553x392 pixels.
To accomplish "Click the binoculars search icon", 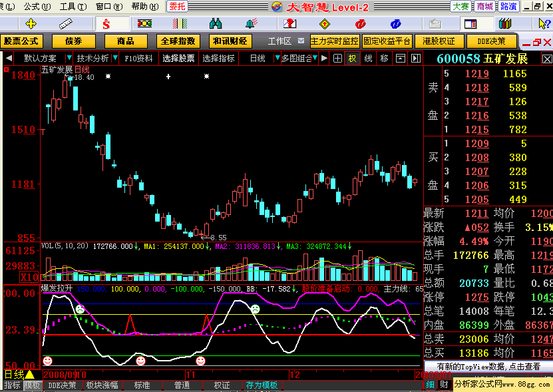I will 216,24.
